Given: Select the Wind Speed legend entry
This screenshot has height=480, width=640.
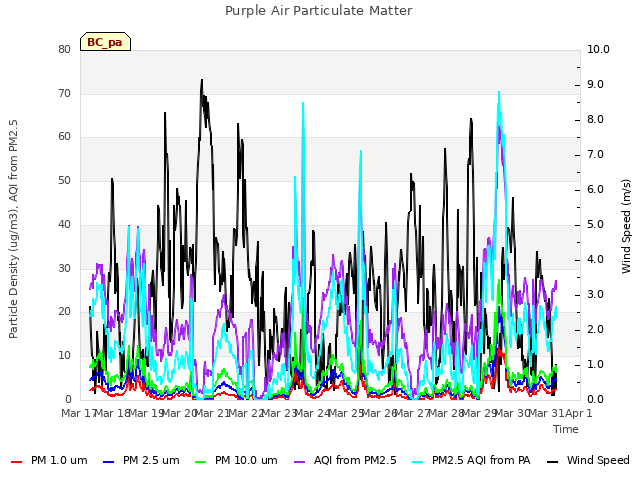Looking at the screenshot, I should point(588,460).
